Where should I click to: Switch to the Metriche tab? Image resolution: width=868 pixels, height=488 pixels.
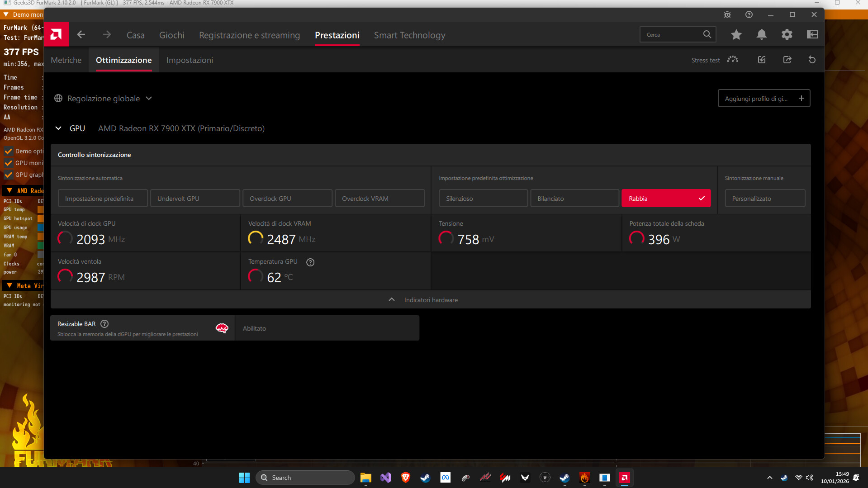(66, 60)
